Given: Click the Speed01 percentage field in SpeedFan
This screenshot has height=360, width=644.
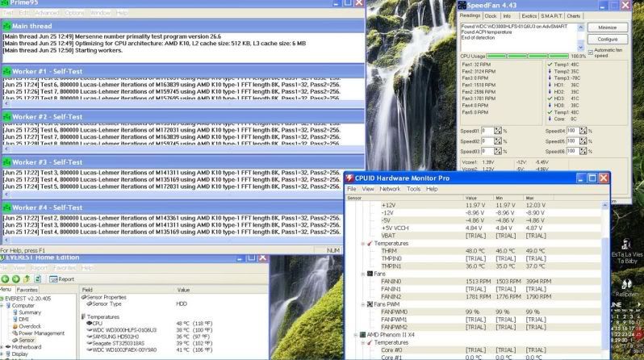Looking at the screenshot, I should click(491, 130).
